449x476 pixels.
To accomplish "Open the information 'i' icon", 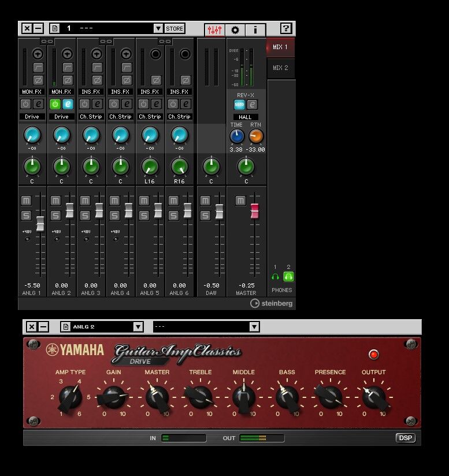I will click(x=255, y=29).
